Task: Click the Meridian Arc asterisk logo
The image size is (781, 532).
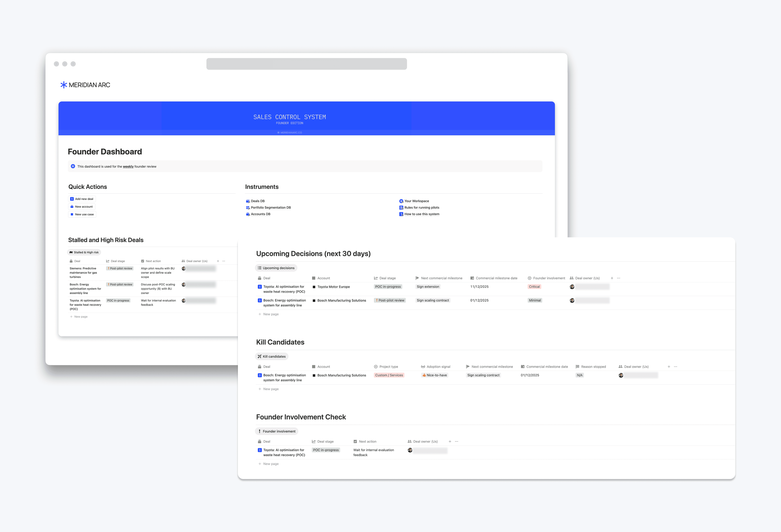Action: (64, 85)
